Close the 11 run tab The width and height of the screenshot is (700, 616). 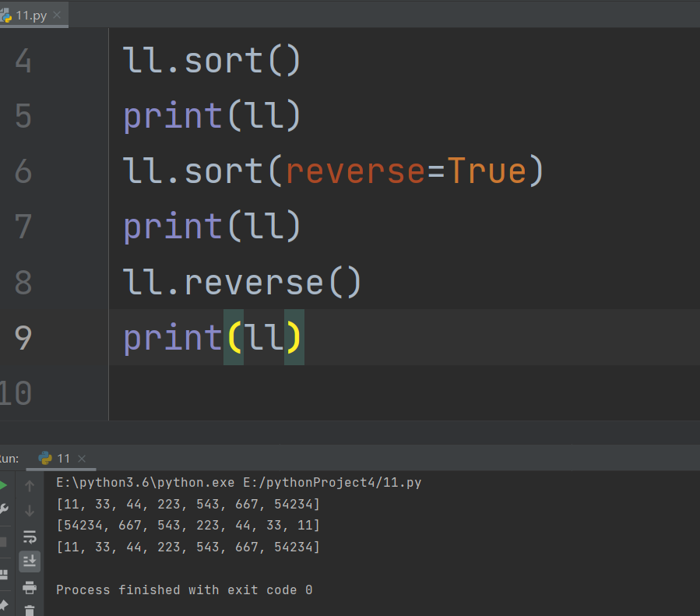pos(82,459)
